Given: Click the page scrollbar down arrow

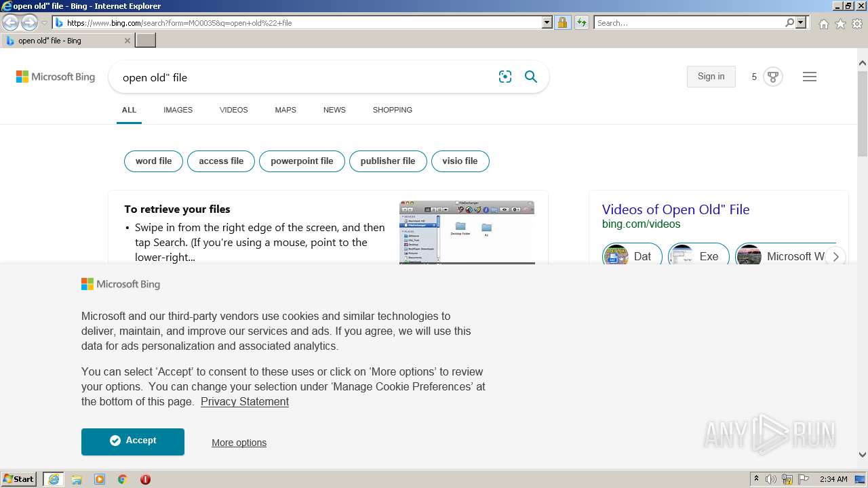Looking at the screenshot, I should click(x=863, y=455).
